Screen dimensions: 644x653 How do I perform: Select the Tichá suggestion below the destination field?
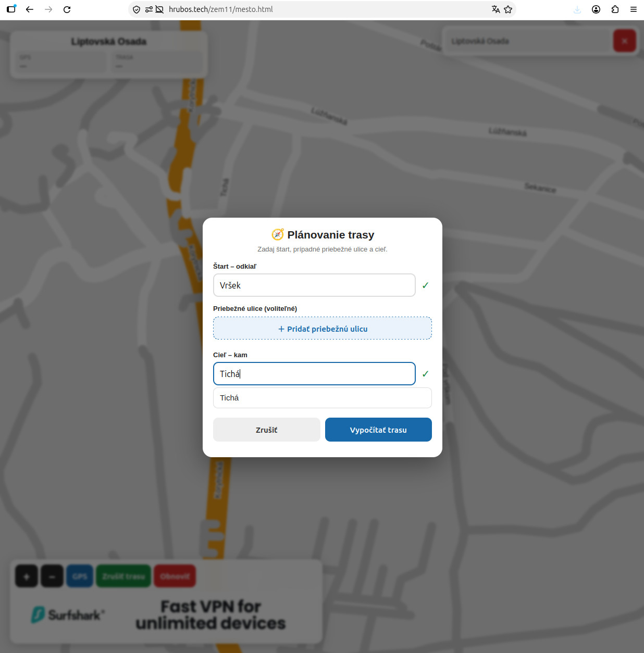323,398
